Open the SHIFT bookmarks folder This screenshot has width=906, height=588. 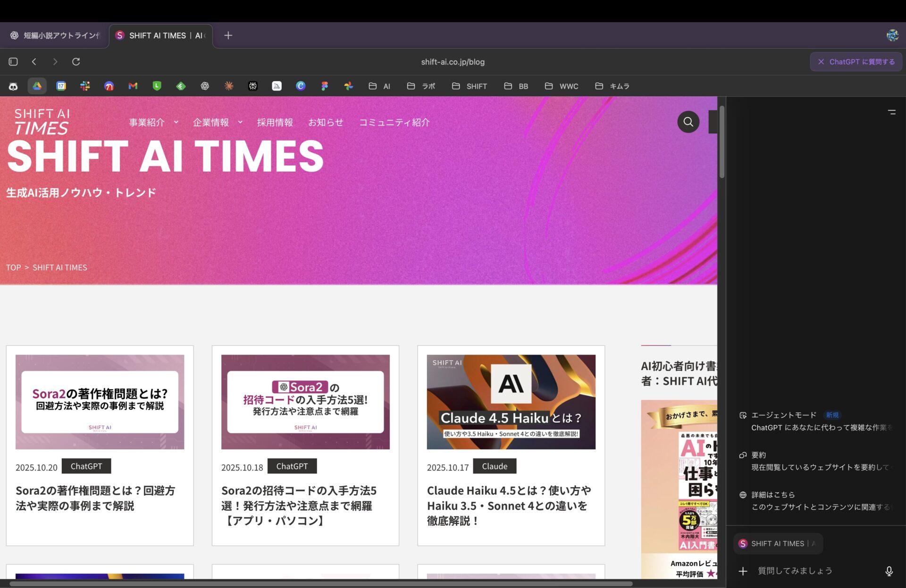click(x=470, y=86)
